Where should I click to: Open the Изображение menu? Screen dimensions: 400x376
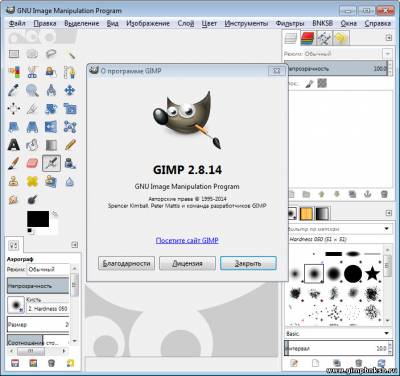pyautogui.click(x=148, y=23)
